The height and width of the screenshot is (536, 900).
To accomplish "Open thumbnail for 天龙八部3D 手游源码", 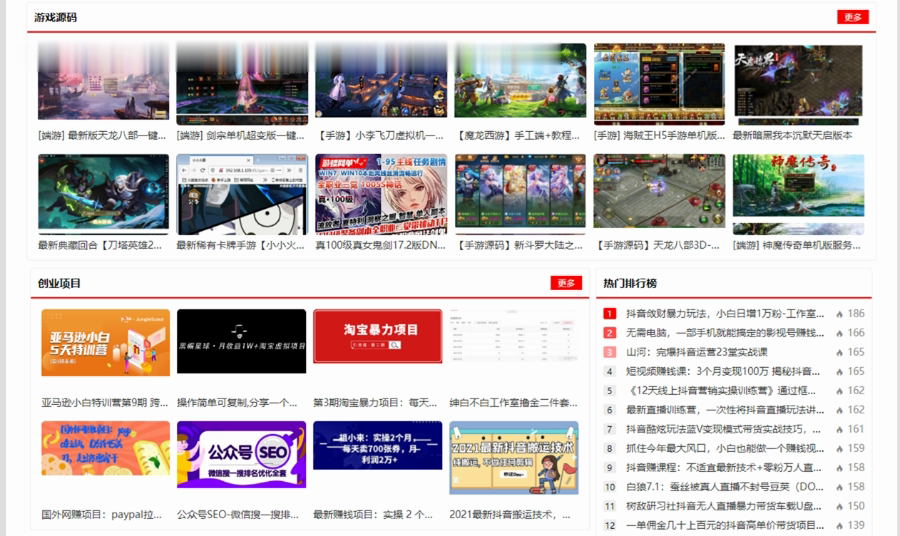I will click(x=659, y=191).
